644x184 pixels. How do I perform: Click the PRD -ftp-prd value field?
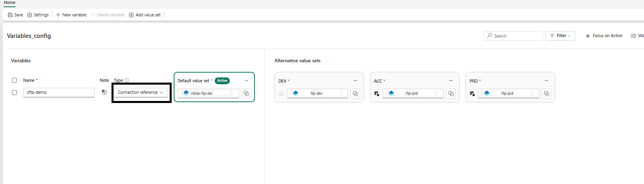click(x=509, y=93)
